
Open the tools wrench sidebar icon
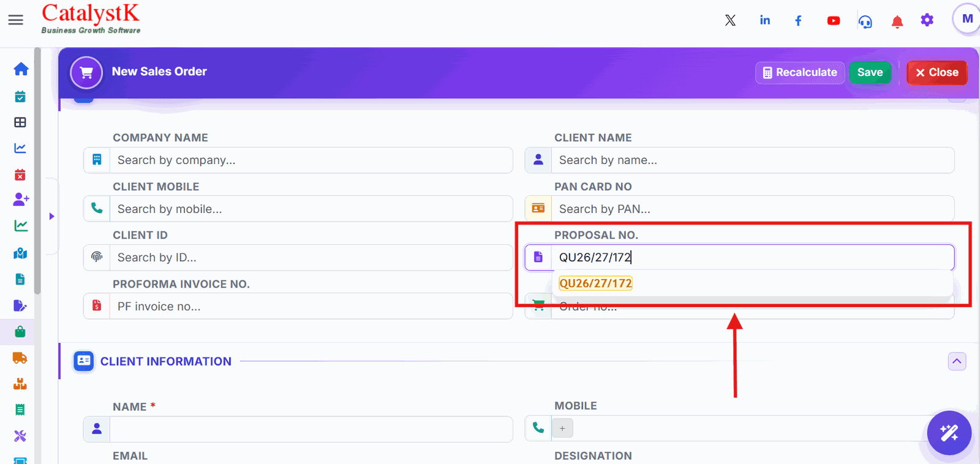[20, 436]
